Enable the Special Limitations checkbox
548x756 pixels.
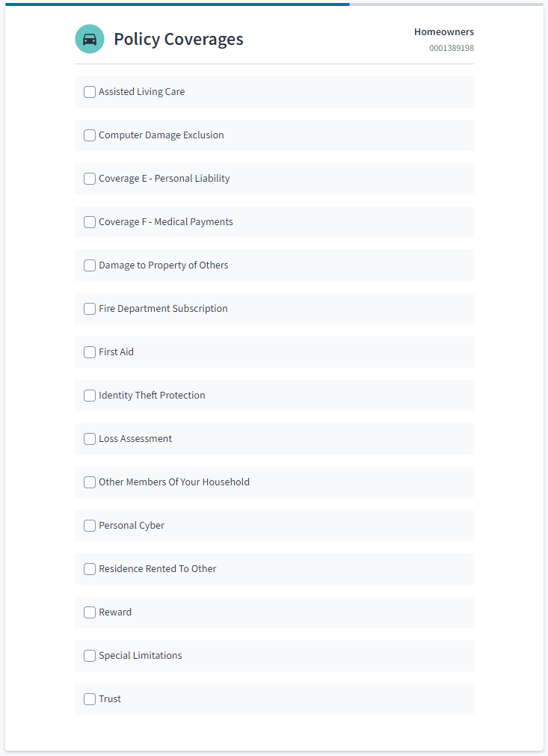click(x=90, y=657)
